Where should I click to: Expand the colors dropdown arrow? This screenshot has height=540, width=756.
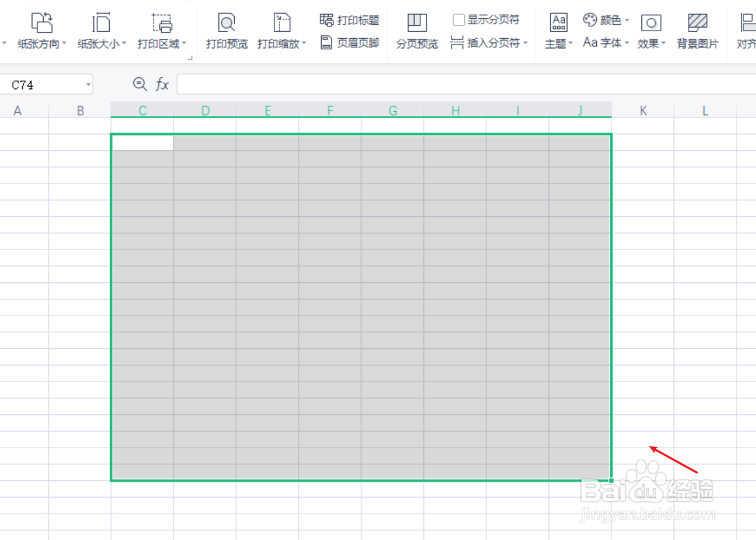627,20
